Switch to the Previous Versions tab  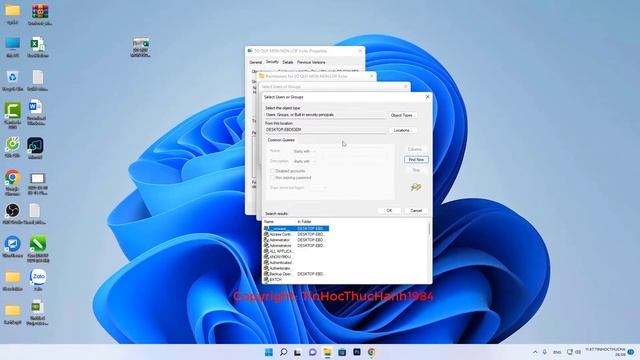(311, 62)
